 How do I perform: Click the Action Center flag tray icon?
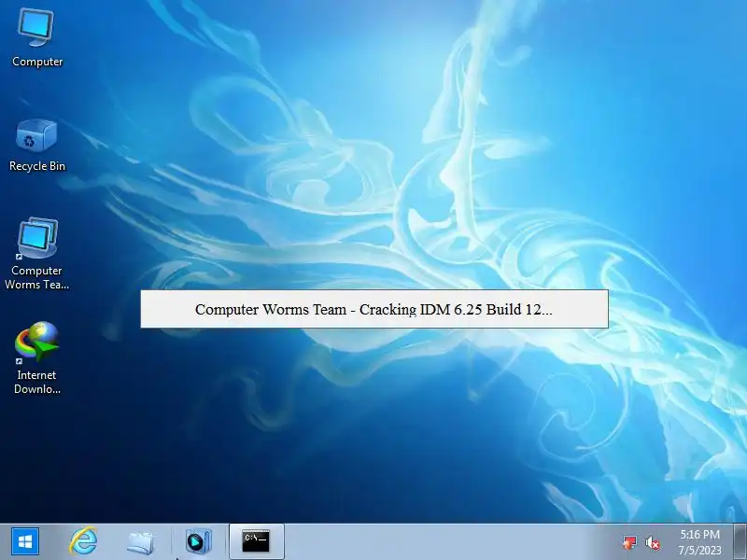click(629, 542)
